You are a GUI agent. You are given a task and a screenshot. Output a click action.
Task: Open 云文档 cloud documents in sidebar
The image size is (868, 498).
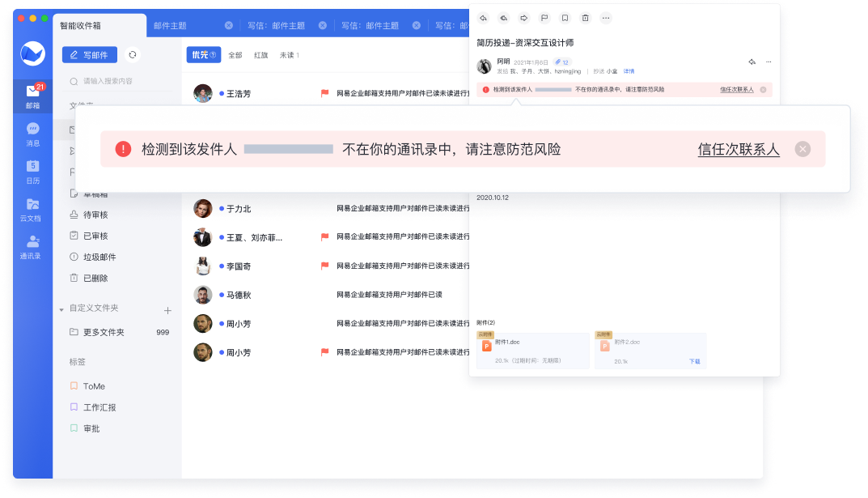tap(32, 208)
